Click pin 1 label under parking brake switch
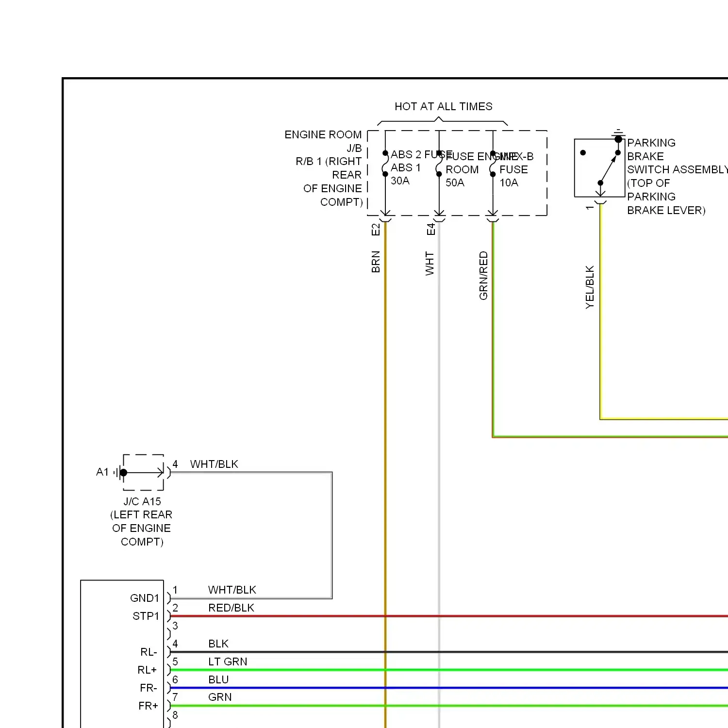 click(590, 208)
